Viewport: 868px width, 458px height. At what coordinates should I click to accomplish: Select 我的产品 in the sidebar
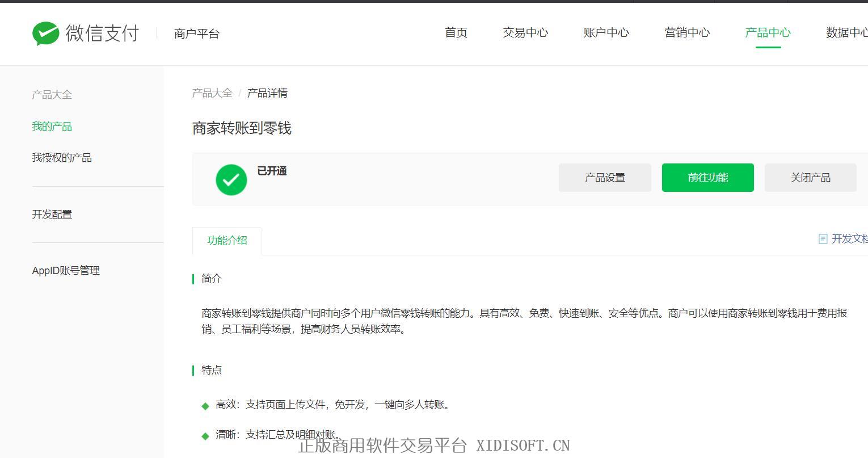52,127
